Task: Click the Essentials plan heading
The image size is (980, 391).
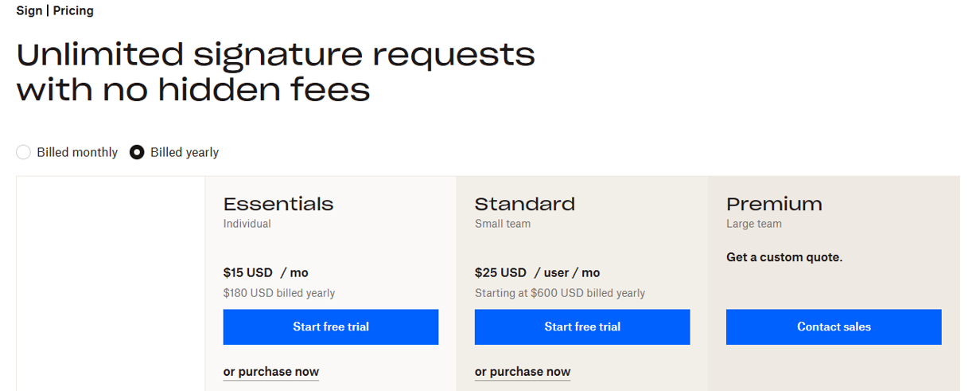Action: tap(278, 204)
